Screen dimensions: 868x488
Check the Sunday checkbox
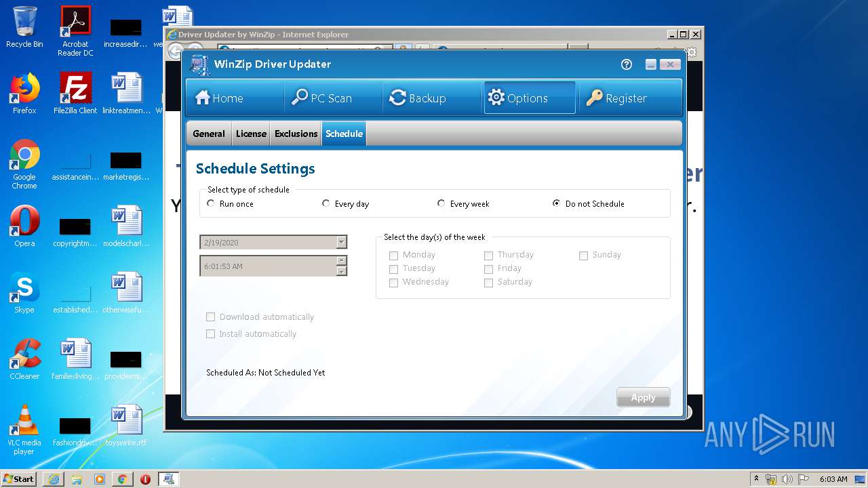583,256
